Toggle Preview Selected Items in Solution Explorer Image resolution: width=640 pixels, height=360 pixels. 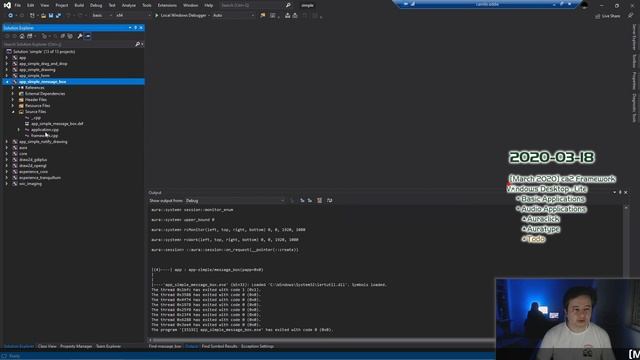pos(88,36)
